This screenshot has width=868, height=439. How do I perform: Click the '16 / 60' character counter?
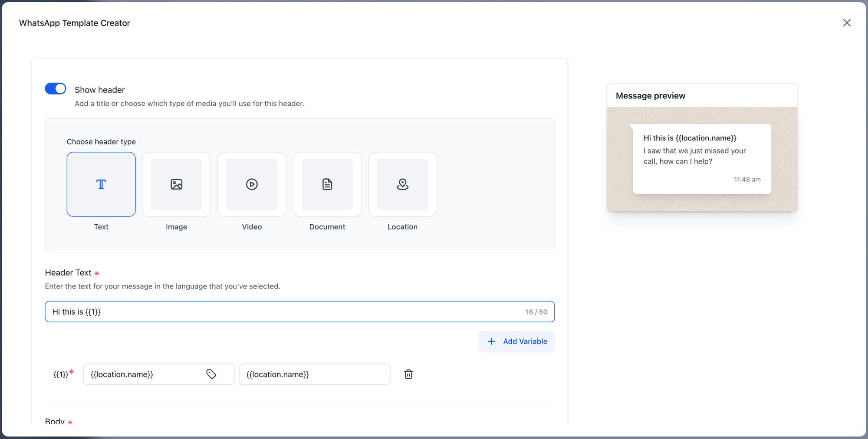[536, 312]
